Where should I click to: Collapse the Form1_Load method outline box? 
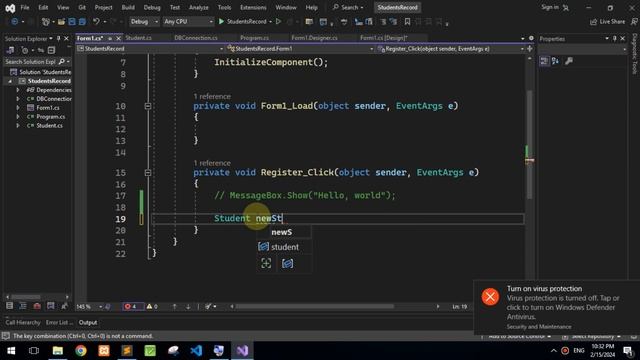click(x=148, y=106)
